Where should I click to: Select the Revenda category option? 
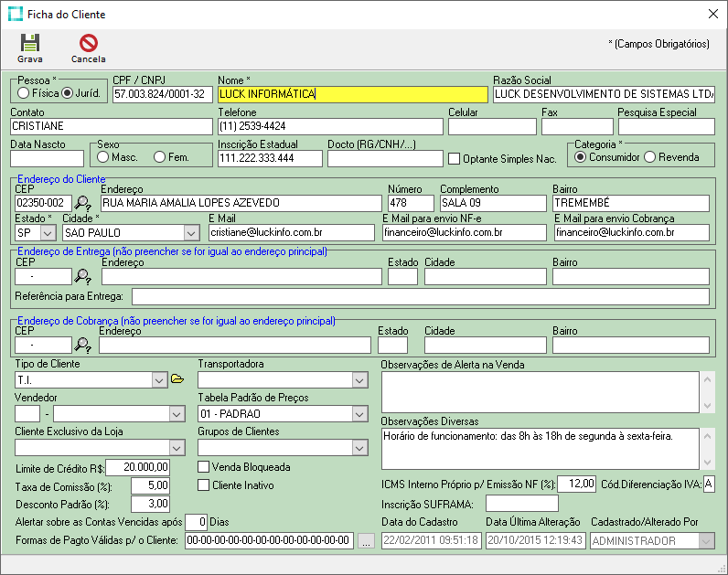(650, 157)
